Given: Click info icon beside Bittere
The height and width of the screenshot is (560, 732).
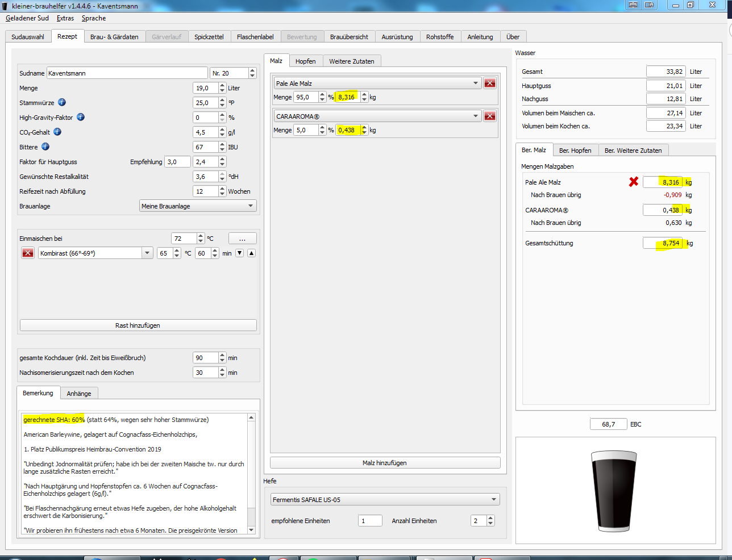Looking at the screenshot, I should pyautogui.click(x=45, y=147).
